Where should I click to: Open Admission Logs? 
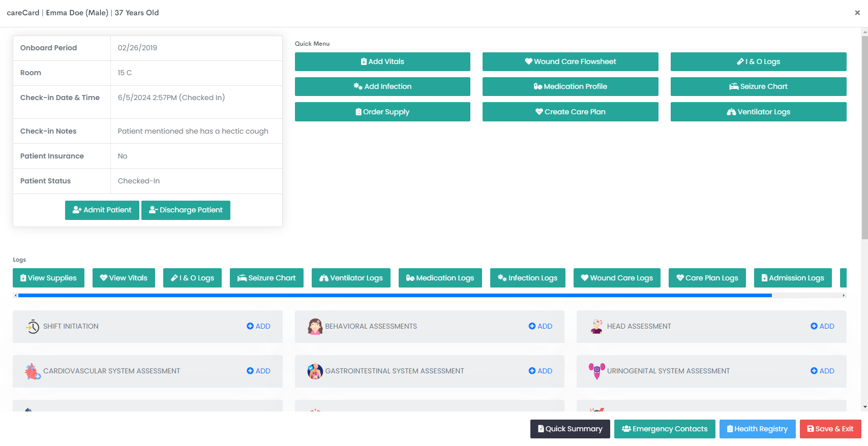(x=792, y=278)
